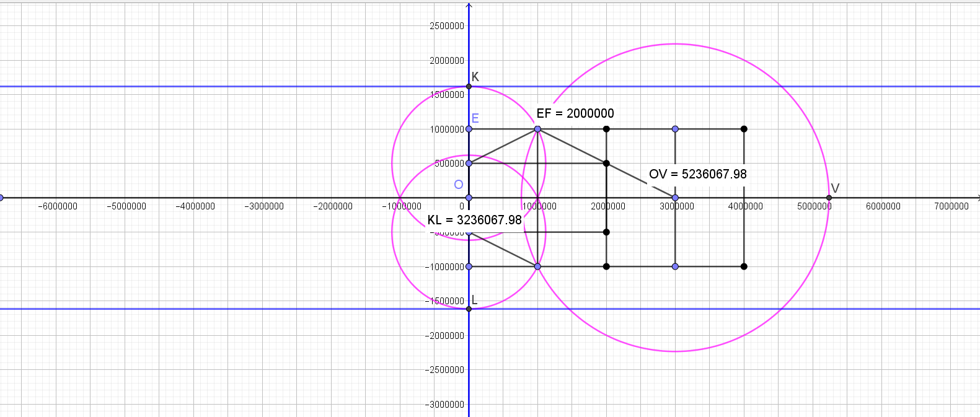Click point V on the x-axis
The height and width of the screenshot is (417, 980).
click(x=829, y=198)
